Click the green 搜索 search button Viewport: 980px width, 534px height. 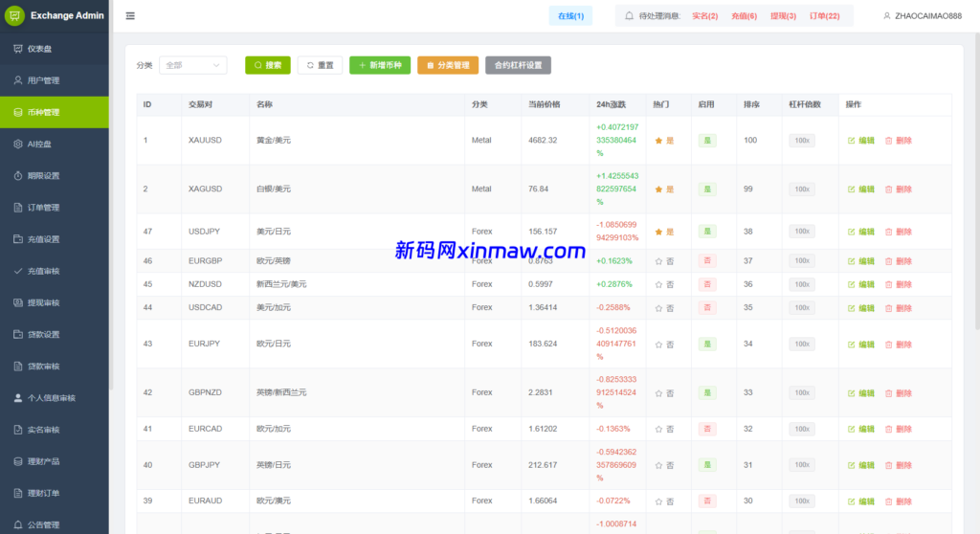268,65
